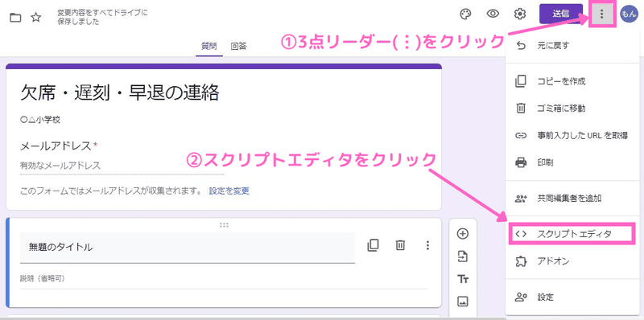This screenshot has height=320, width=644.
Task: Select 印刷 from the menu
Action: (572, 162)
